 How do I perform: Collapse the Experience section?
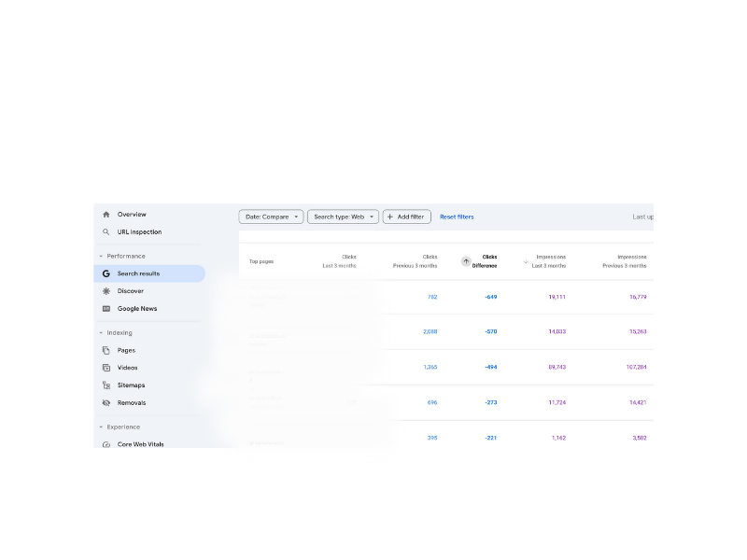(x=101, y=427)
